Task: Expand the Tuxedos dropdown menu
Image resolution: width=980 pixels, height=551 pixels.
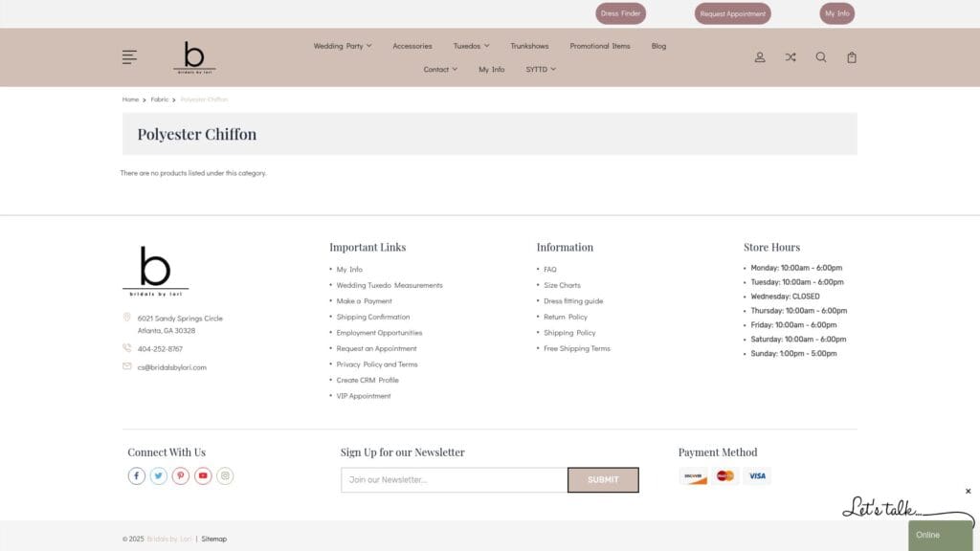Action: 471,46
